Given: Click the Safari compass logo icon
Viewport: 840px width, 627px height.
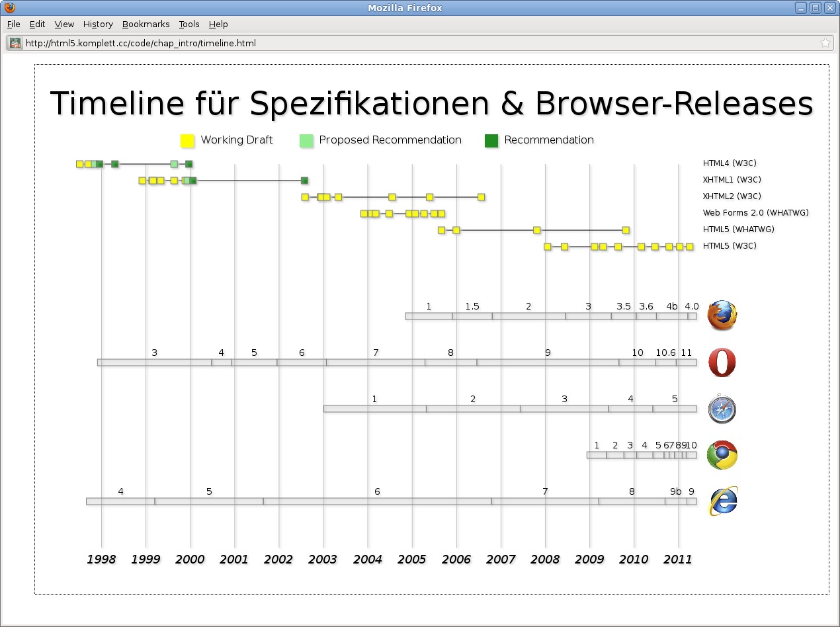Looking at the screenshot, I should tap(722, 409).
